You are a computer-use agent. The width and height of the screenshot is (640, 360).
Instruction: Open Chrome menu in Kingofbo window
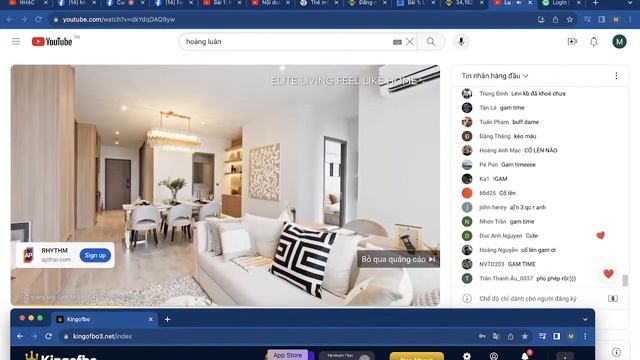pyautogui.click(x=585, y=336)
